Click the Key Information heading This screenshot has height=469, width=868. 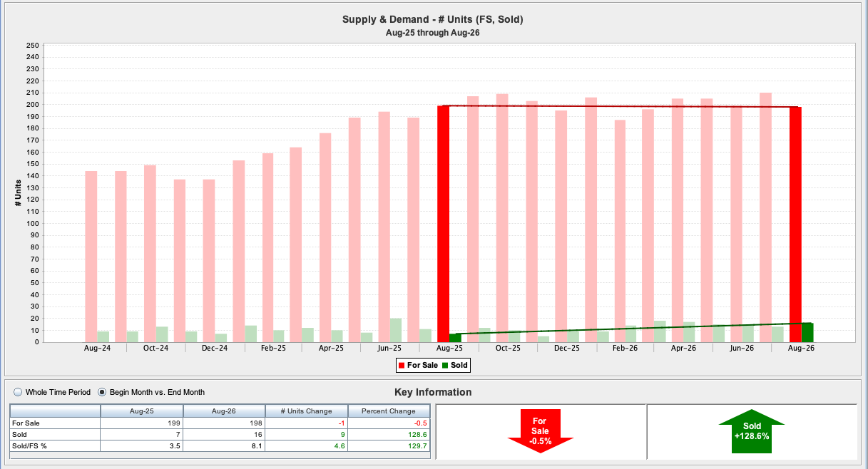point(433,392)
